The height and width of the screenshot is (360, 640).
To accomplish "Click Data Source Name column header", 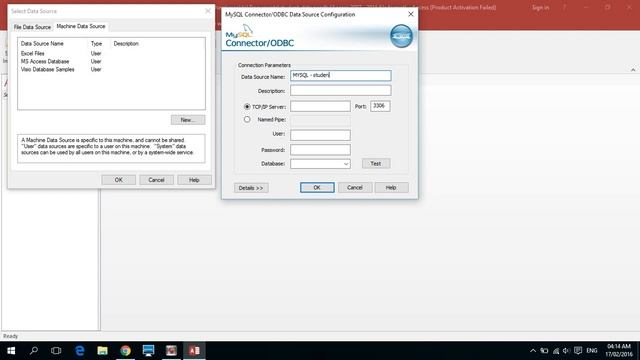I will tap(42, 43).
